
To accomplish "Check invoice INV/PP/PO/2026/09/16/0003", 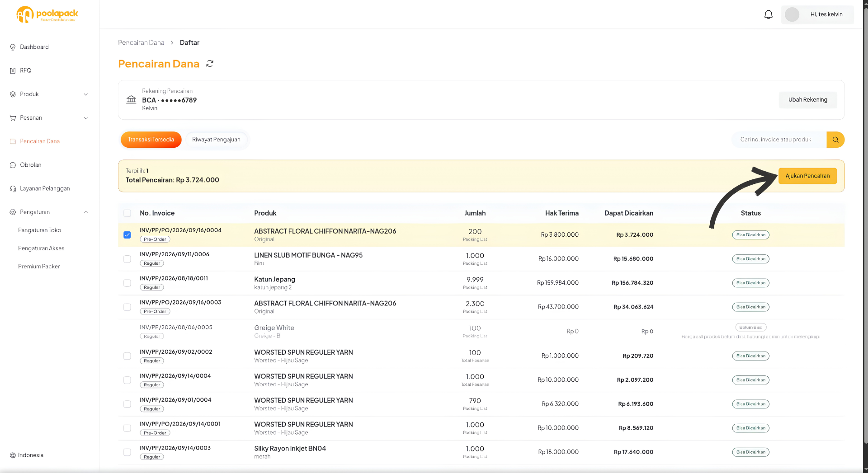I will 127,307.
